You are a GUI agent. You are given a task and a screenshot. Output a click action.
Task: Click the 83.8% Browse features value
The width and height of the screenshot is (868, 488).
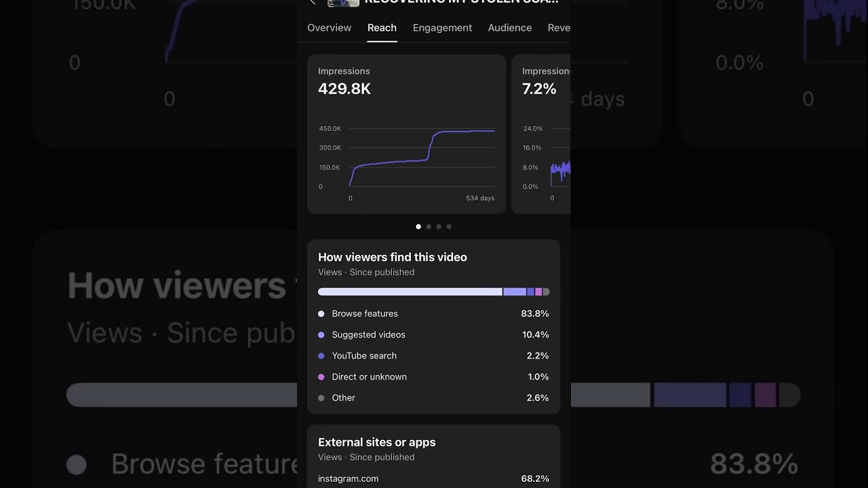(x=535, y=314)
